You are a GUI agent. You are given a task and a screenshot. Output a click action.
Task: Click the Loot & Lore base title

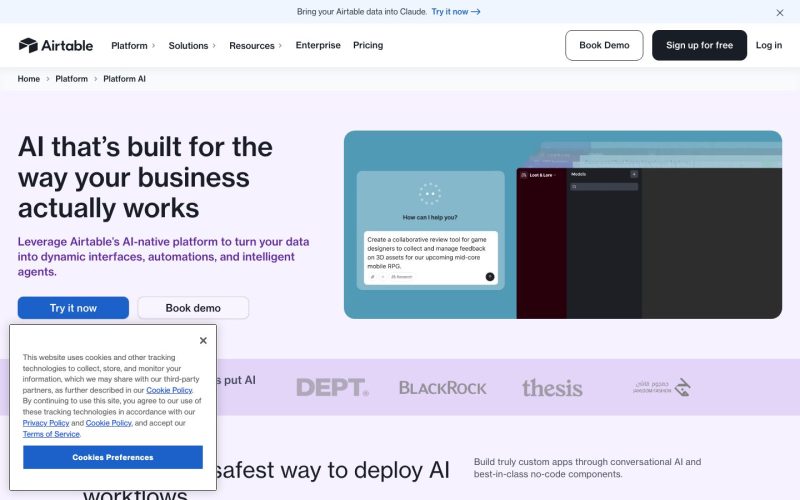(540, 175)
